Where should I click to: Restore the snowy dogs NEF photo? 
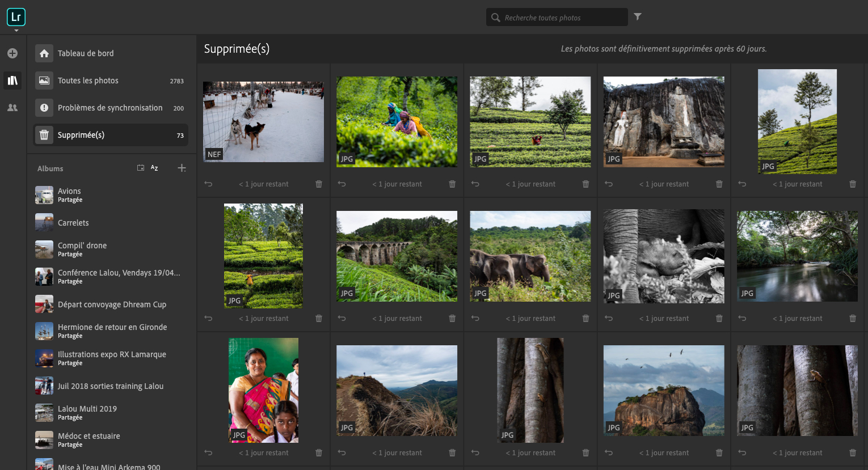(x=208, y=184)
